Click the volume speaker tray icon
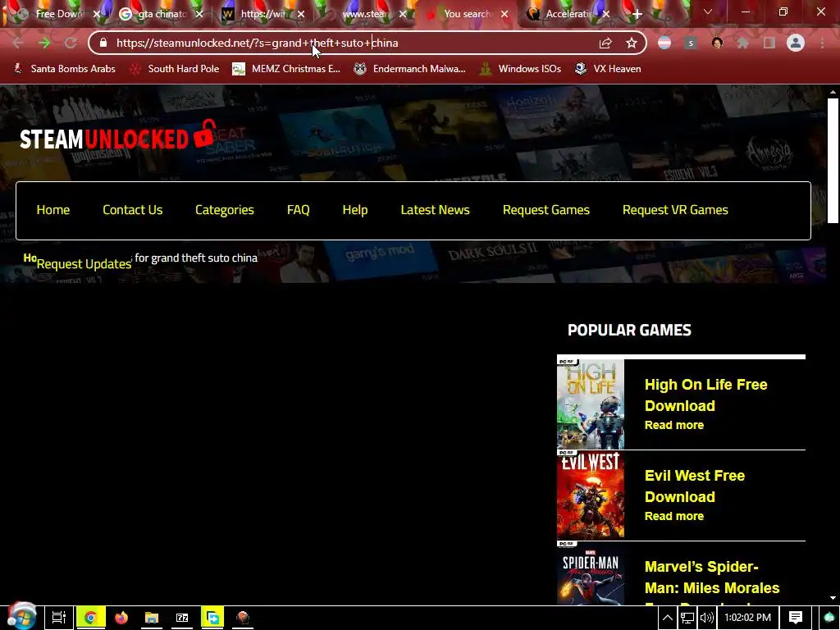 (706, 618)
